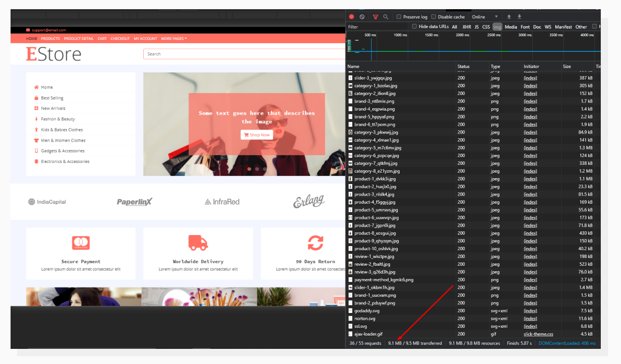Switch to the CSS requests filter tab
Image resolution: width=621 pixels, height=364 pixels.
click(486, 26)
